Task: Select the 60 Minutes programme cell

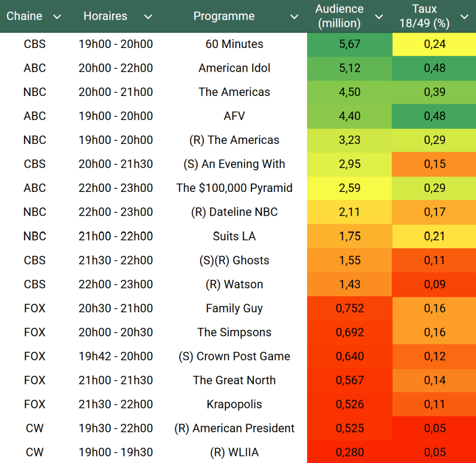Action: (234, 44)
